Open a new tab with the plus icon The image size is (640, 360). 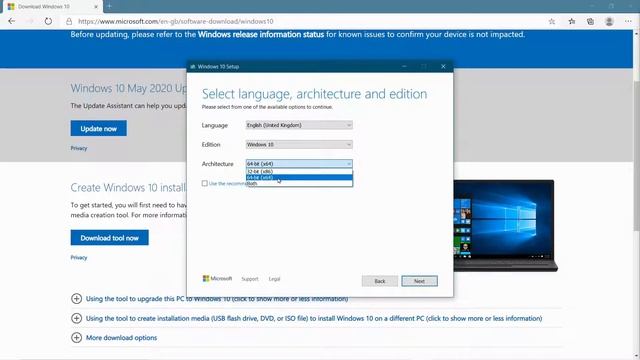click(109, 6)
